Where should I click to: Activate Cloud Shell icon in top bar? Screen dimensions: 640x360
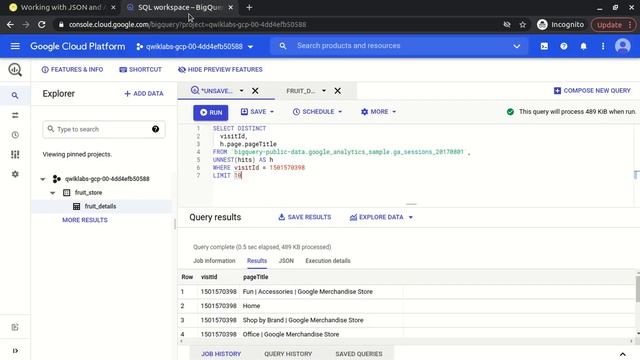click(544, 46)
